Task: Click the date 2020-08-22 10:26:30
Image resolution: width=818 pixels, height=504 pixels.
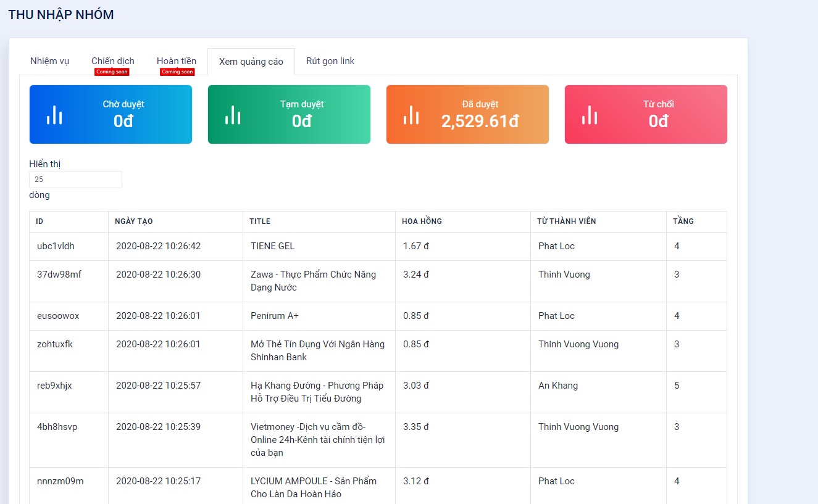Action: pos(159,275)
